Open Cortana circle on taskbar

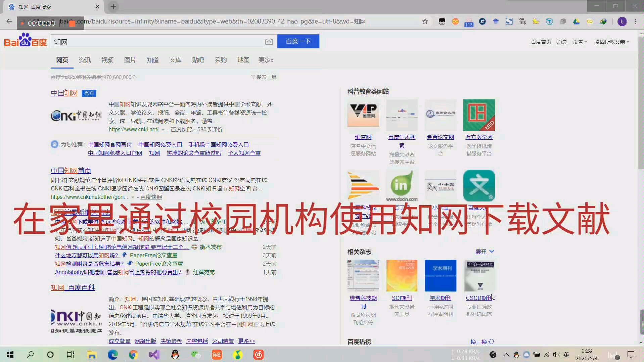pos(50,355)
